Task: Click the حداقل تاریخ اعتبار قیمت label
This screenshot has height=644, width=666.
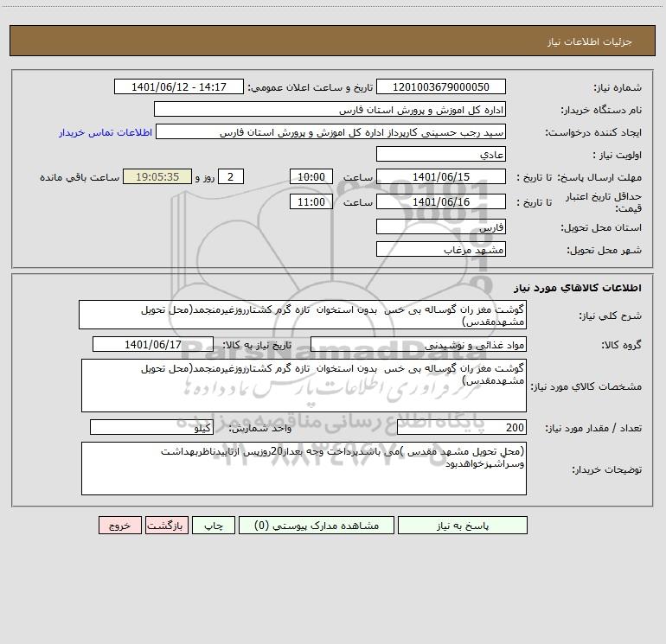Action: pyautogui.click(x=604, y=202)
